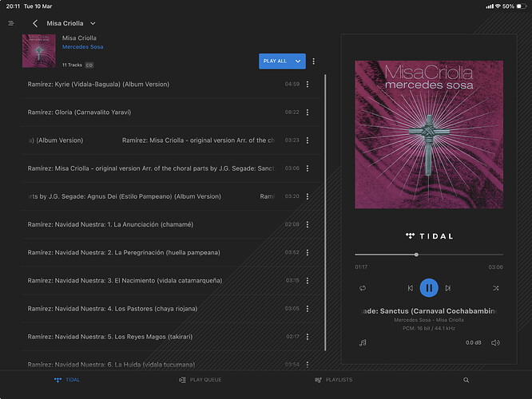Go back with the left arrow

tap(35, 24)
